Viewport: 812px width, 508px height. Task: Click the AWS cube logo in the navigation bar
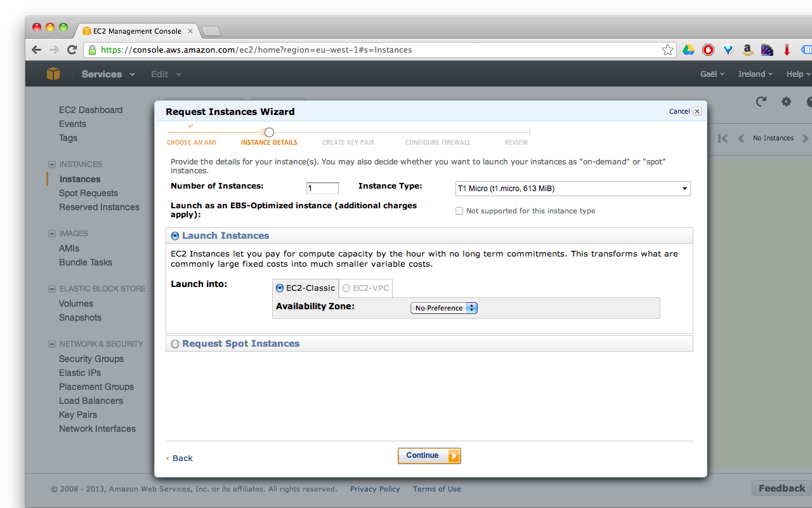[x=53, y=74]
